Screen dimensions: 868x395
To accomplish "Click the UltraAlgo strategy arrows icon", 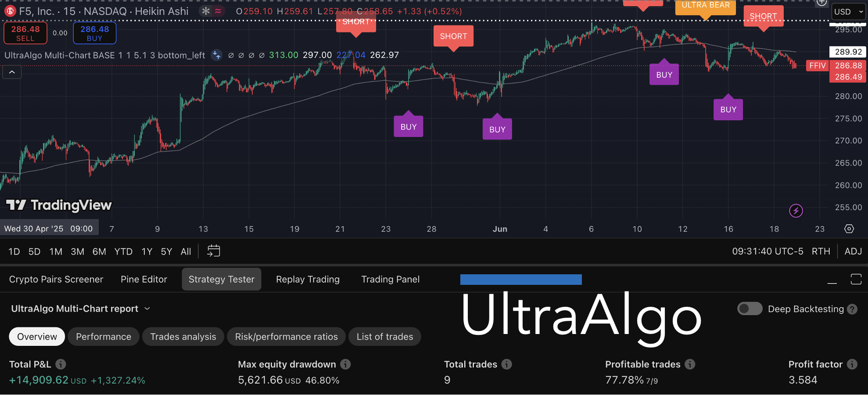I will pyautogui.click(x=216, y=55).
